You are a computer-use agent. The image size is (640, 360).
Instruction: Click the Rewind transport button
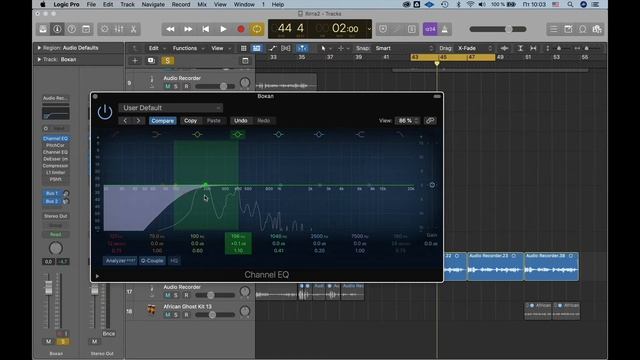[170, 29]
